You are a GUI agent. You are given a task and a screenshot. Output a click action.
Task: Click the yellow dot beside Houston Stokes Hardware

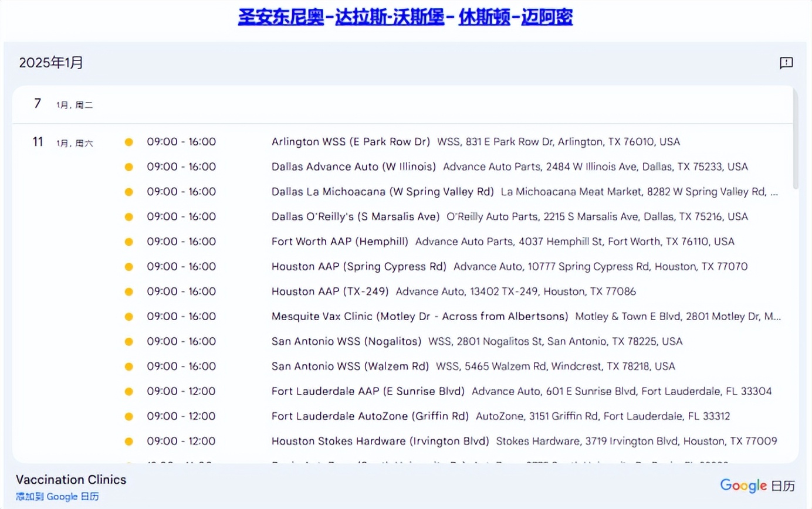tap(129, 441)
